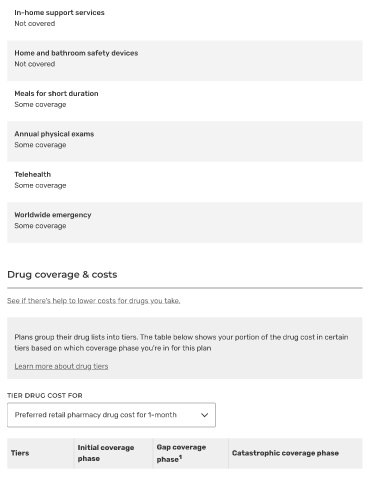The width and height of the screenshot is (370, 480).
Task: Open link about help lowering drug costs
Action: click(94, 301)
